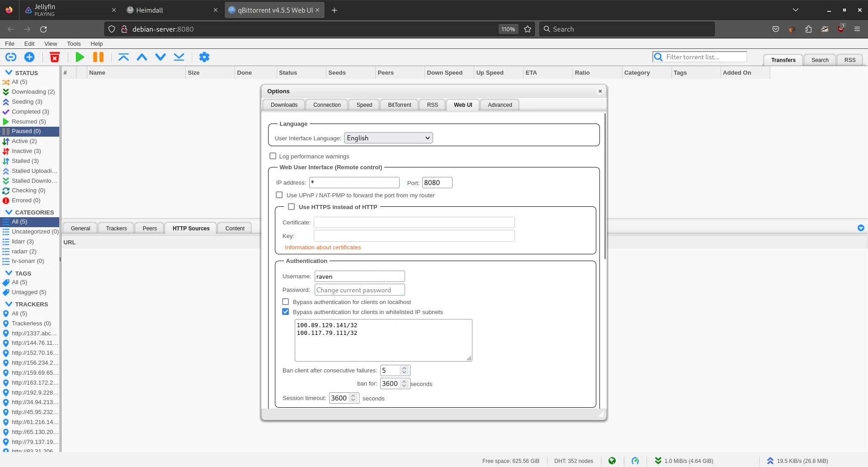Click the Filter torrent list search box
The image size is (868, 467).
coord(700,57)
